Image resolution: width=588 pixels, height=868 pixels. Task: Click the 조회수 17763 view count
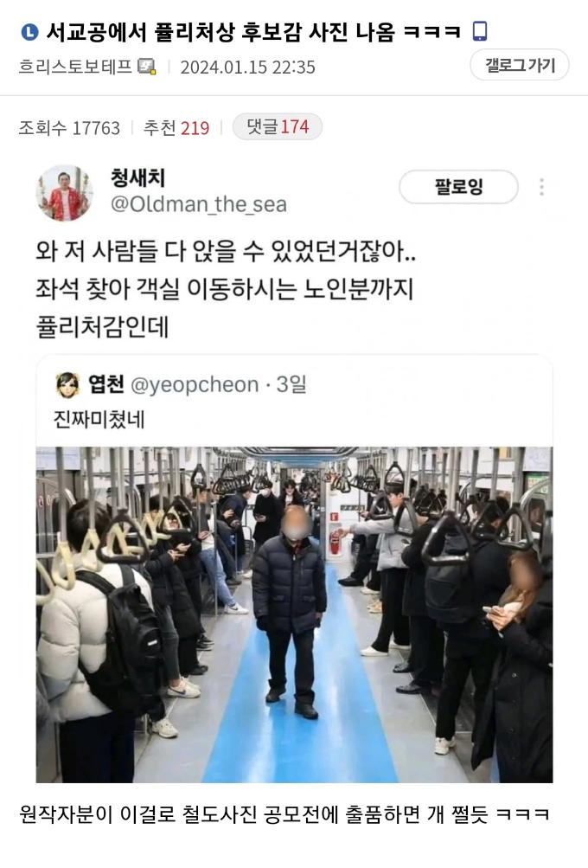(69, 128)
